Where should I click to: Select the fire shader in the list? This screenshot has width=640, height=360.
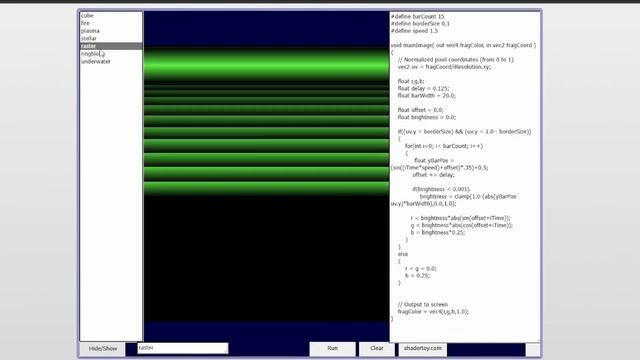click(x=111, y=23)
